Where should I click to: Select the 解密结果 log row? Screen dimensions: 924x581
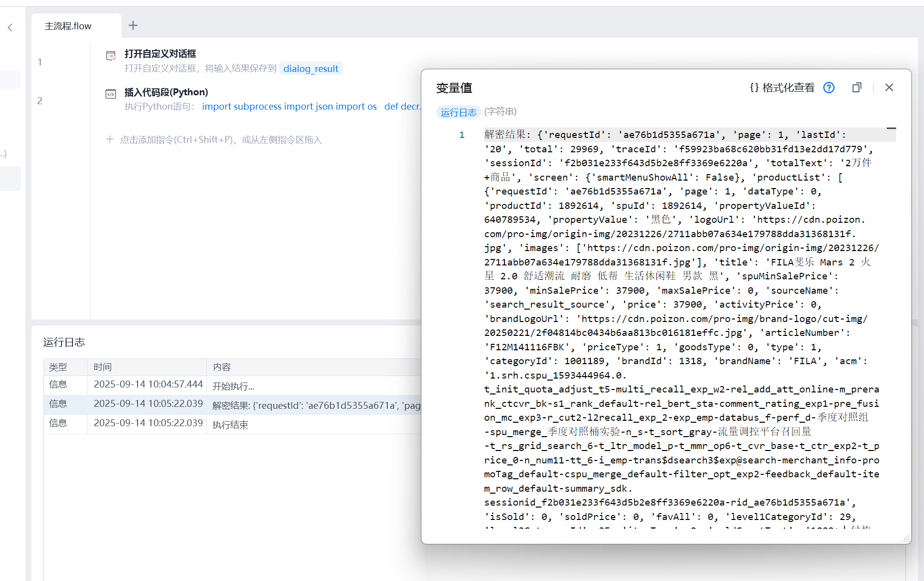click(x=232, y=405)
